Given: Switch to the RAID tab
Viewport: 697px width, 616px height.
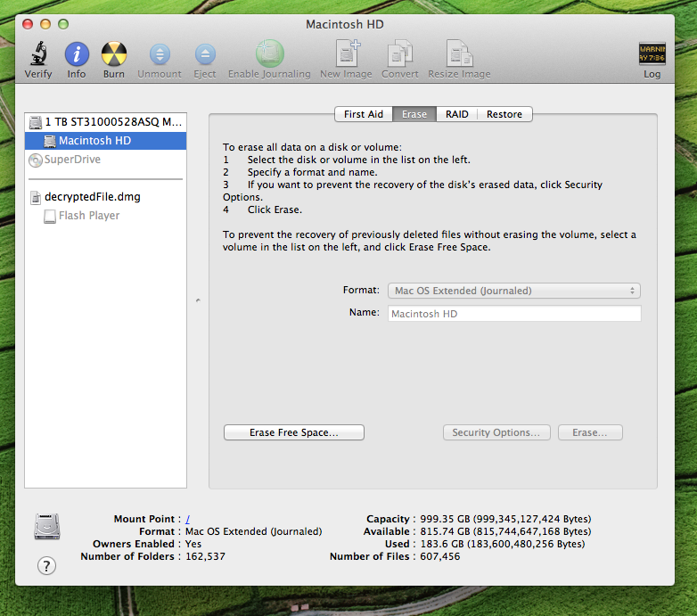Looking at the screenshot, I should (x=457, y=114).
